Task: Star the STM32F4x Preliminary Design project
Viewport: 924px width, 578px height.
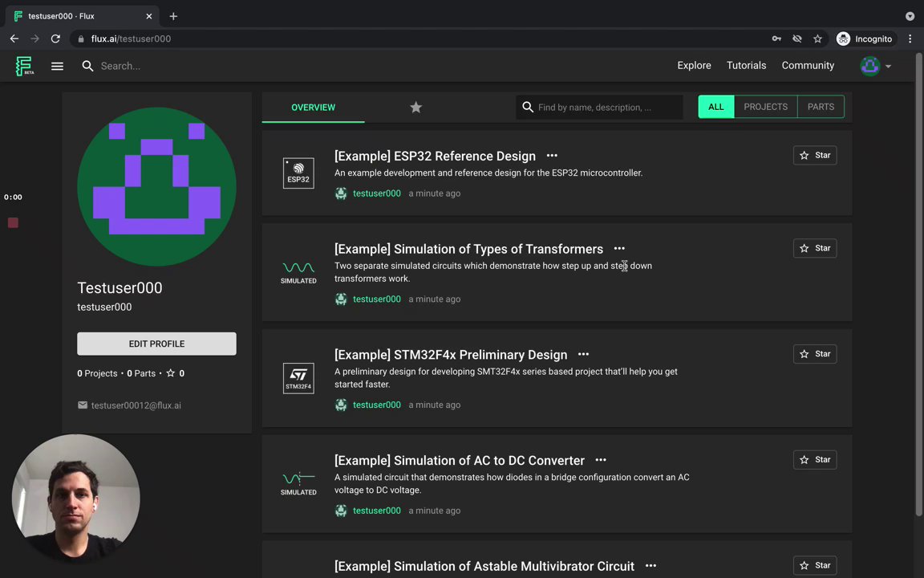Action: tap(814, 354)
